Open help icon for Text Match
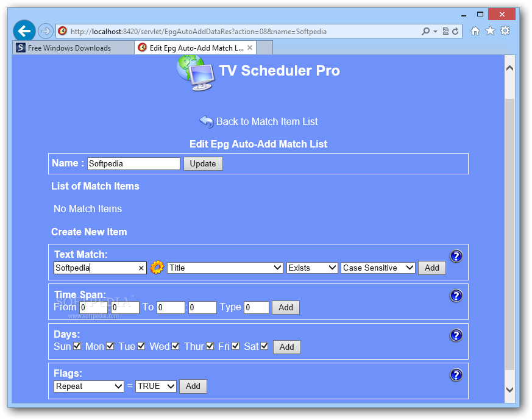Viewport: 532px width, 420px height. pos(456,256)
